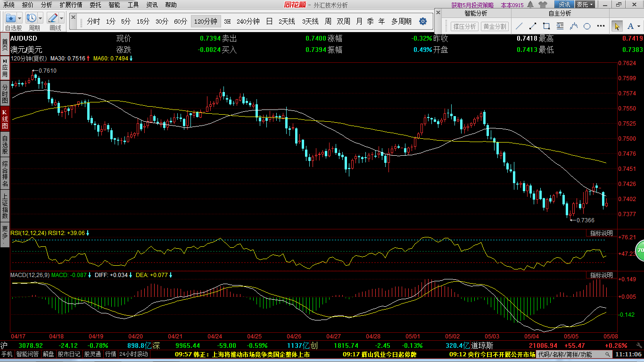Switch to 60分 period

[181, 21]
